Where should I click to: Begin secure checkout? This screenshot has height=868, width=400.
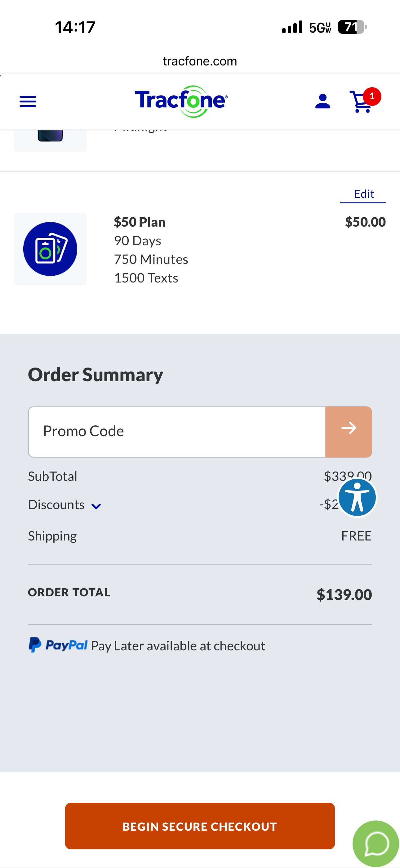[200, 826]
